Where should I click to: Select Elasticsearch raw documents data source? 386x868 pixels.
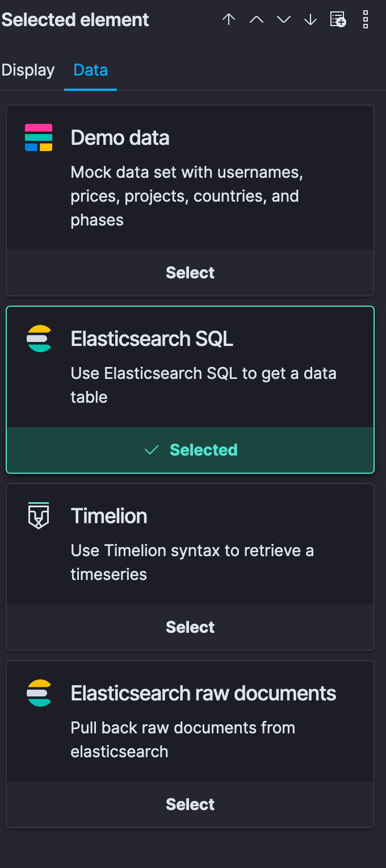point(190,804)
